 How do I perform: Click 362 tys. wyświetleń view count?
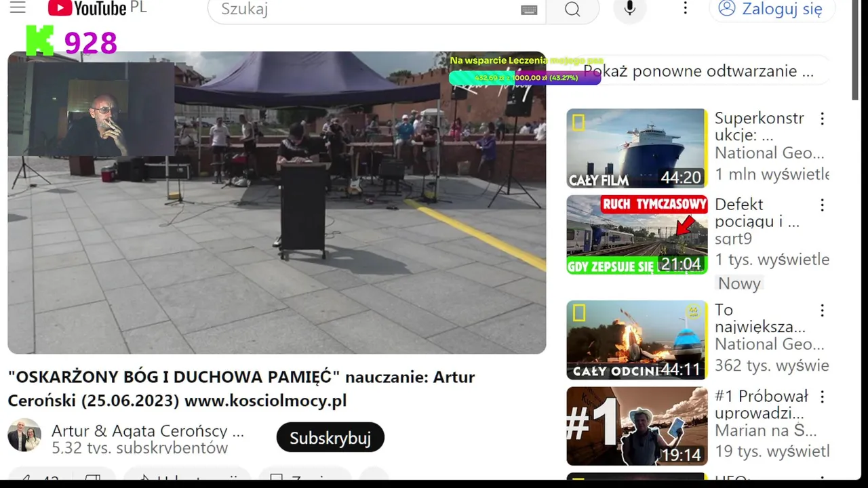pos(772,365)
